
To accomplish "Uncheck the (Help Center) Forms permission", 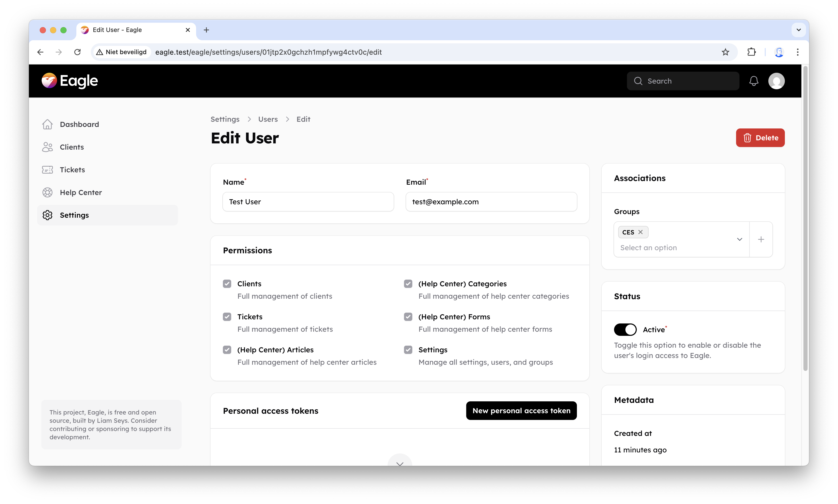I will pos(408,316).
